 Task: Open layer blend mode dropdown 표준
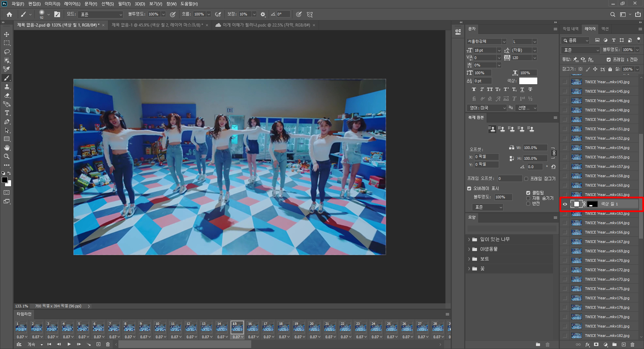click(x=581, y=50)
